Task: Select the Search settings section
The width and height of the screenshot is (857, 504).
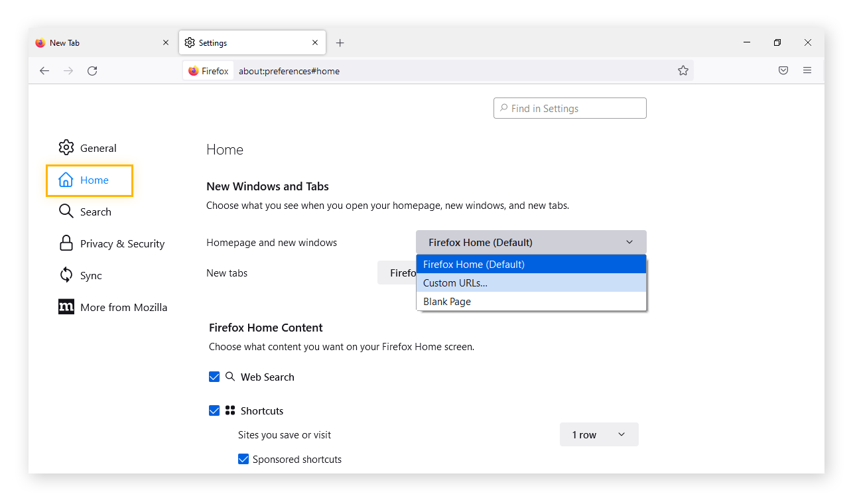Action: 96,211
